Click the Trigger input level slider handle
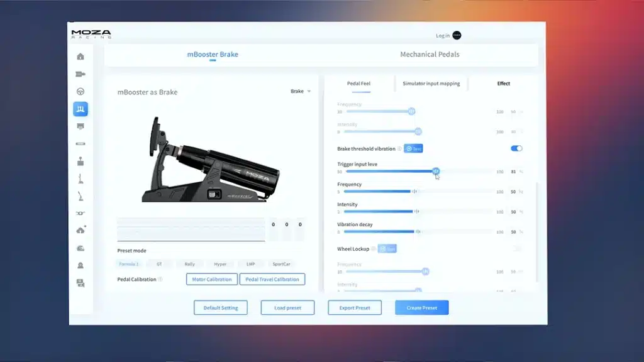Viewport: 644px width, 362px height. point(435,172)
